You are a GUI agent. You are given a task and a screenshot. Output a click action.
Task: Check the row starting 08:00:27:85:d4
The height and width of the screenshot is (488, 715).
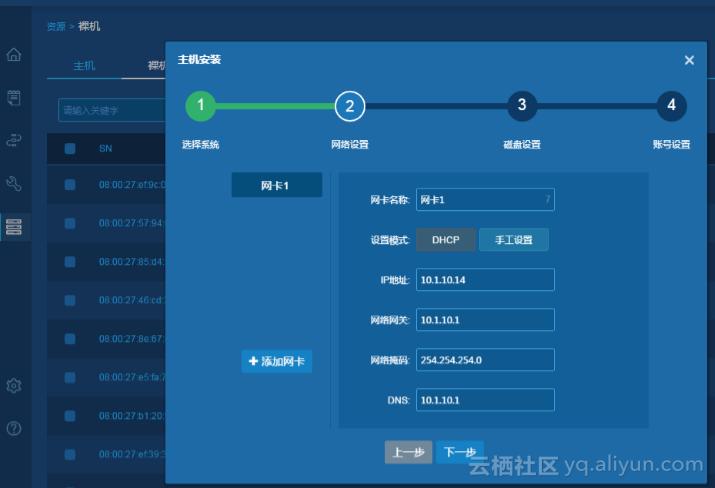(x=70, y=262)
